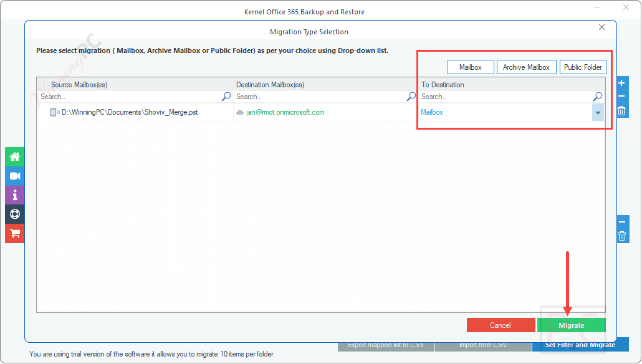
Task: Click Set Filter and Migrate in main window
Action: (580, 345)
